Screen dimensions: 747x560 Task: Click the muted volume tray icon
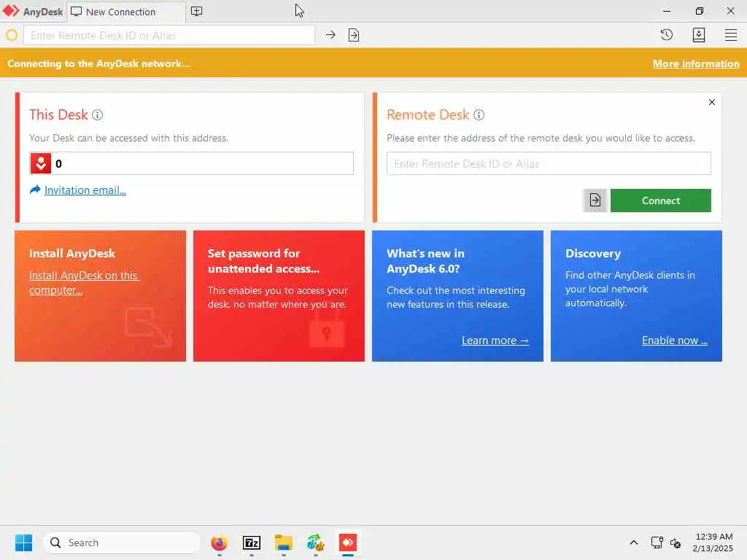pyautogui.click(x=675, y=542)
